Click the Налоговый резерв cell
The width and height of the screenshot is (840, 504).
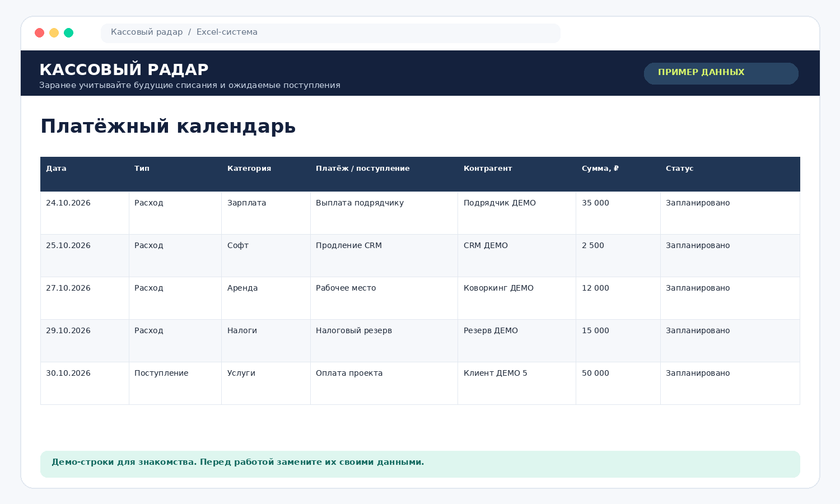tap(384, 340)
